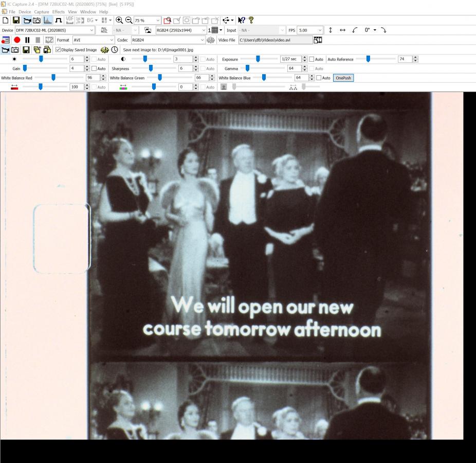Open the recording settings dialog icon
The image size is (476, 463).
6,40
